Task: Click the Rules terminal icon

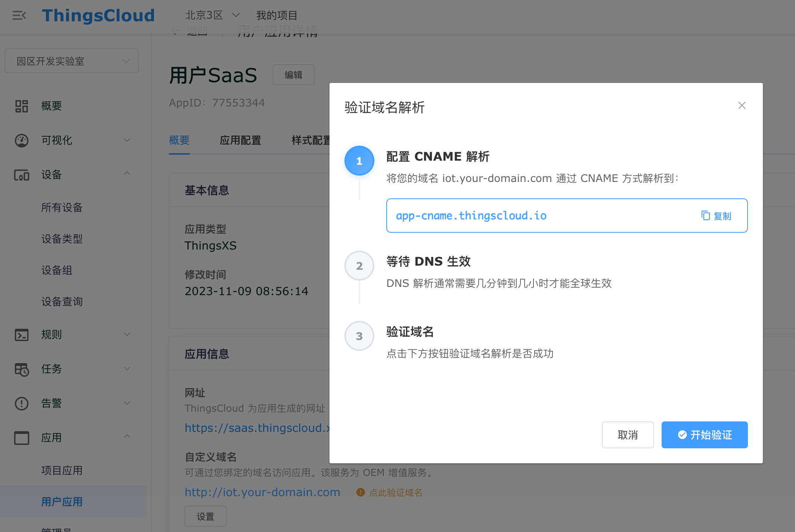Action: 21,335
